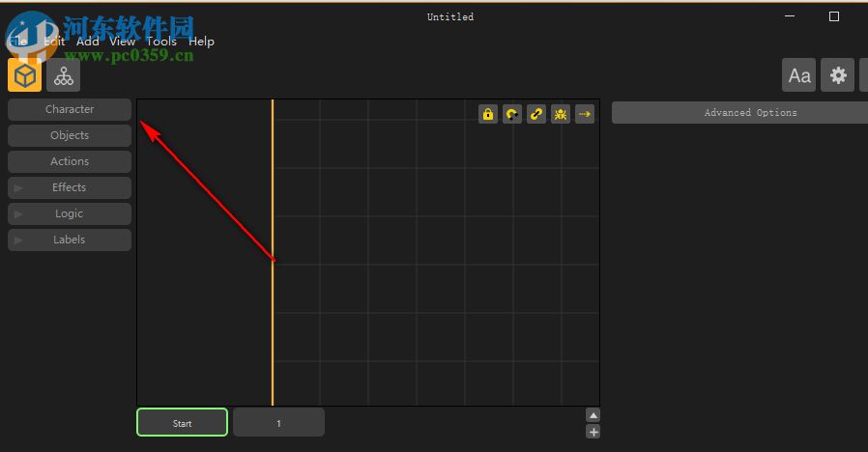
Task: Open the Objects panel
Action: (x=70, y=135)
